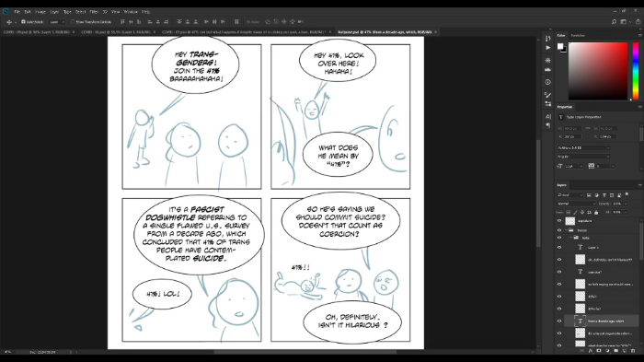Click the align top edges icon
The height and width of the screenshot is (362, 644).
coord(122,22)
